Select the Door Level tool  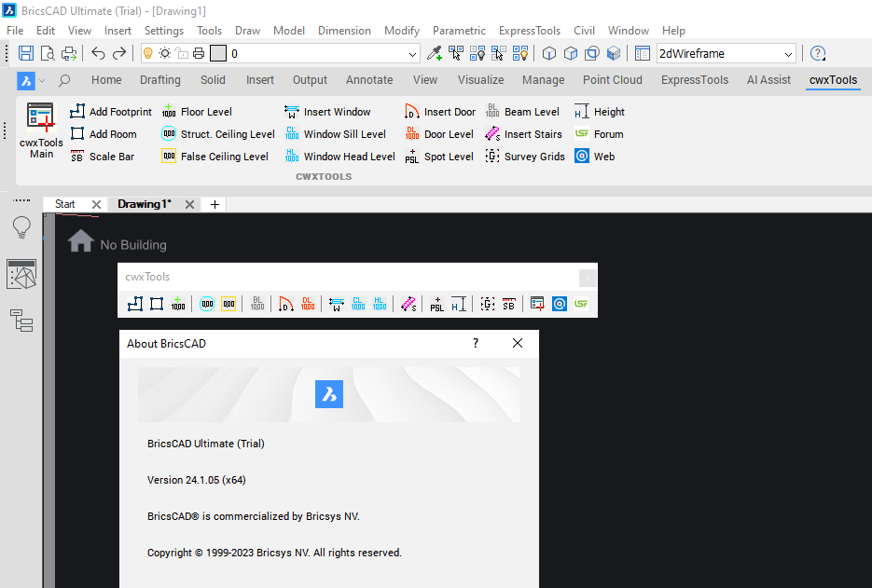coord(438,134)
